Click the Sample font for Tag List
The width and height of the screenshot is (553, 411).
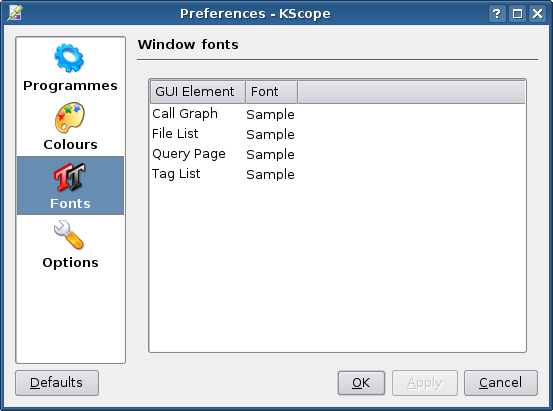pos(270,175)
